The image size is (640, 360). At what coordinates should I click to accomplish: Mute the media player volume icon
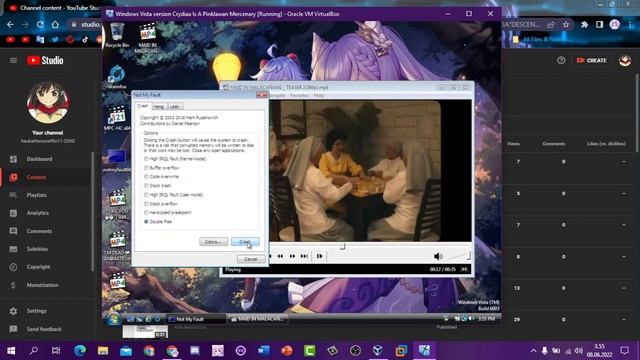[x=438, y=256]
